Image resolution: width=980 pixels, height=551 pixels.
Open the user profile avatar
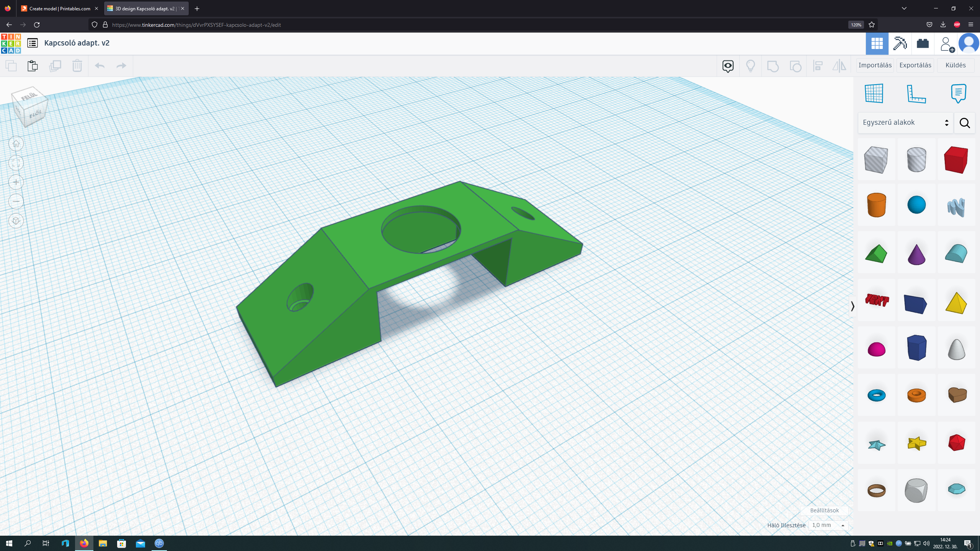[969, 43]
